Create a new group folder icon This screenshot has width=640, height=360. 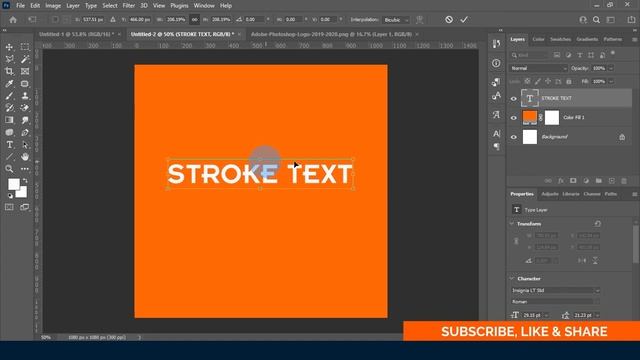(x=599, y=181)
